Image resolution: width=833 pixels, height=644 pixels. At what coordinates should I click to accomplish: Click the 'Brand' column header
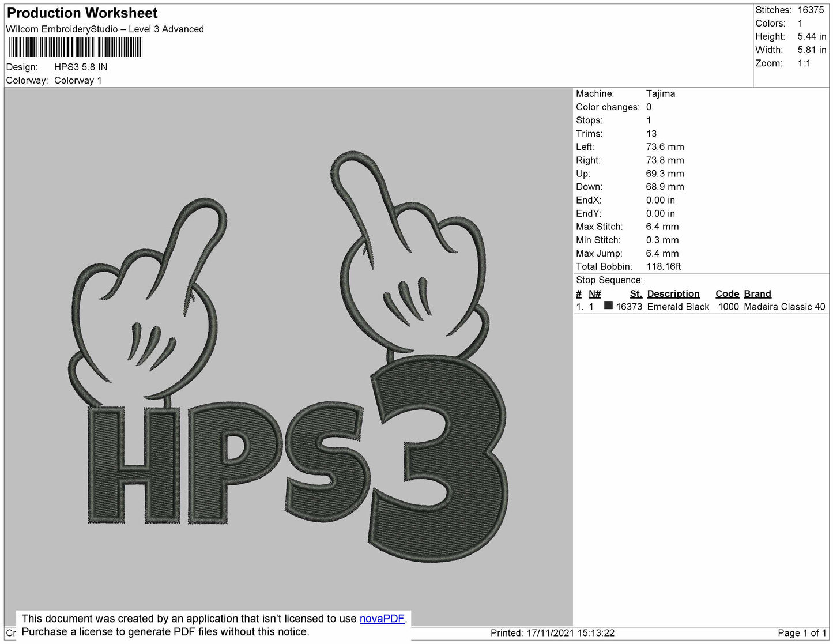click(x=757, y=293)
